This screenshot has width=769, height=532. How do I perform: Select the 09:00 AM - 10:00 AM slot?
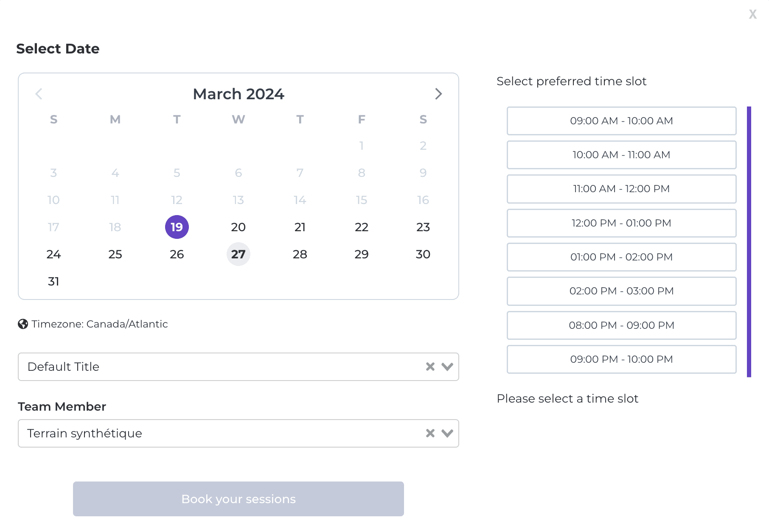621,121
